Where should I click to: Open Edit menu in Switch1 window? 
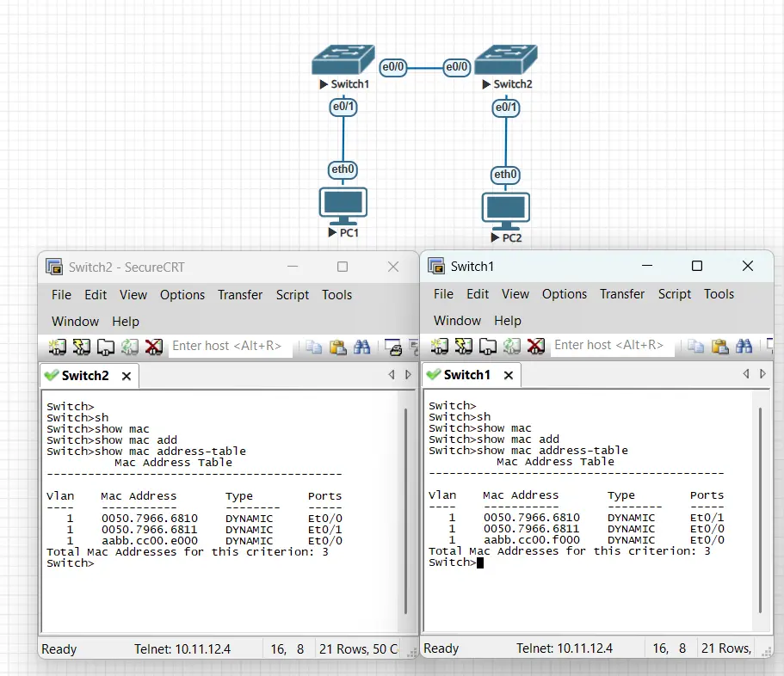click(x=478, y=294)
